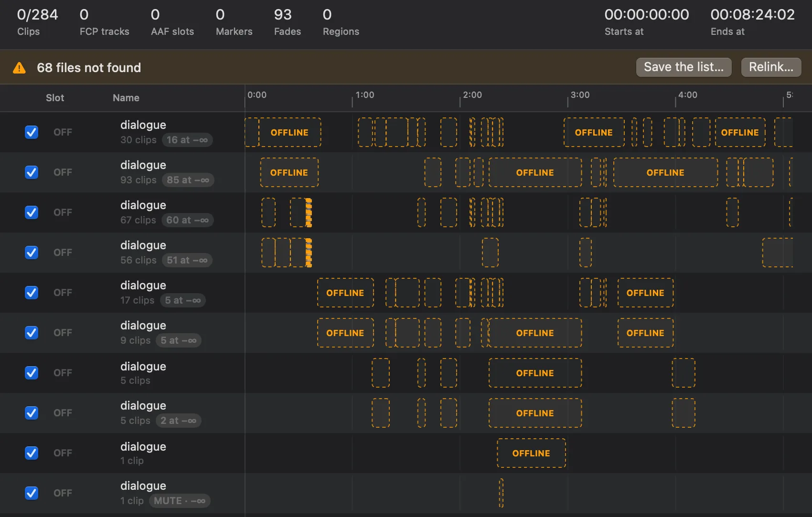Click the 51 at -∞ badge
This screenshot has height=517, width=812.
[x=187, y=260]
